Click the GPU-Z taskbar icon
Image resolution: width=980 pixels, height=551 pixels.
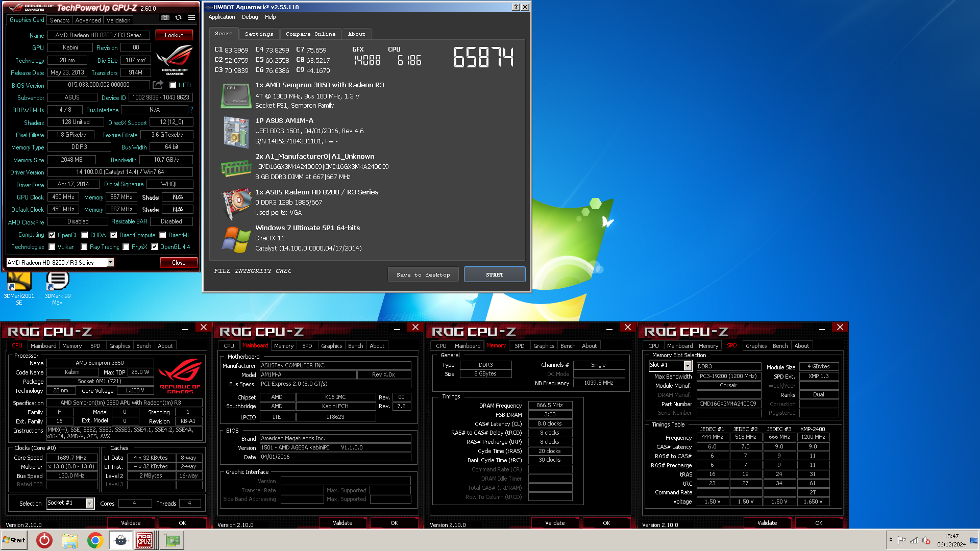[172, 540]
